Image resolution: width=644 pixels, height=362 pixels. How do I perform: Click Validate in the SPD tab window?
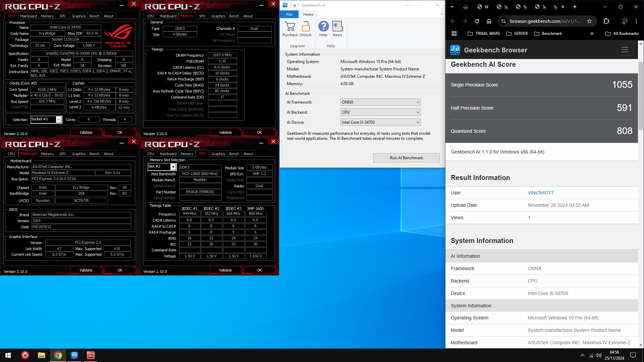coord(225,270)
